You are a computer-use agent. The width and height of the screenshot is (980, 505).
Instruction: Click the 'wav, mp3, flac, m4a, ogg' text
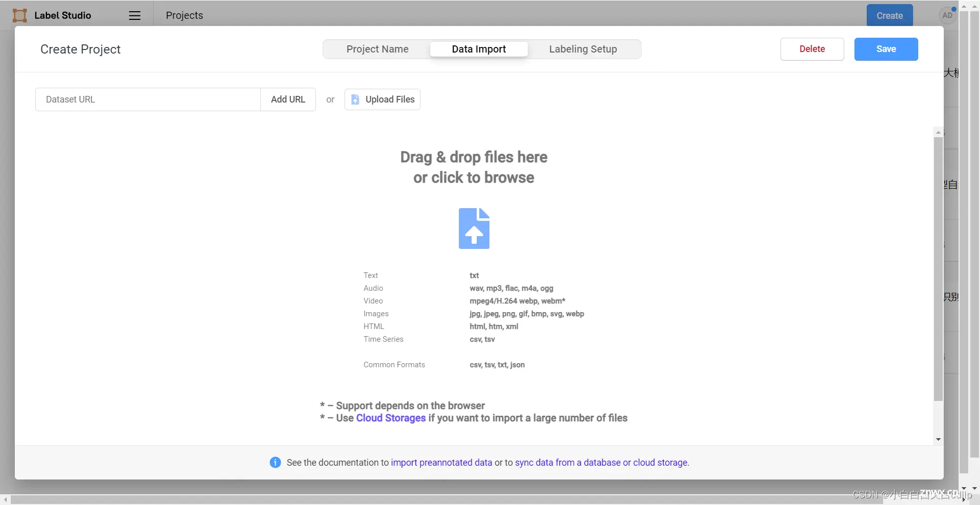click(x=511, y=288)
